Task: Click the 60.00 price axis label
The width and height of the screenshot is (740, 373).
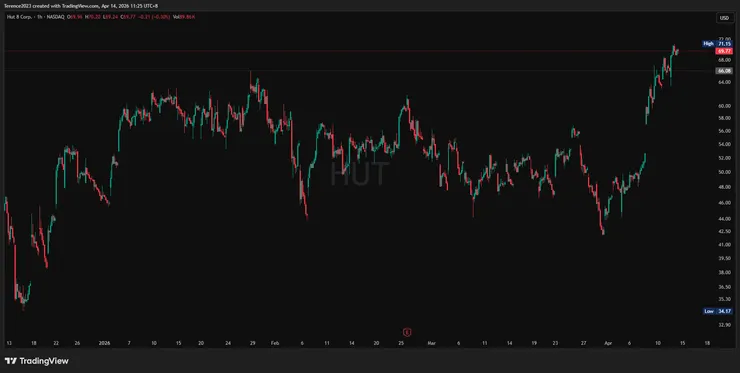Action: click(724, 106)
